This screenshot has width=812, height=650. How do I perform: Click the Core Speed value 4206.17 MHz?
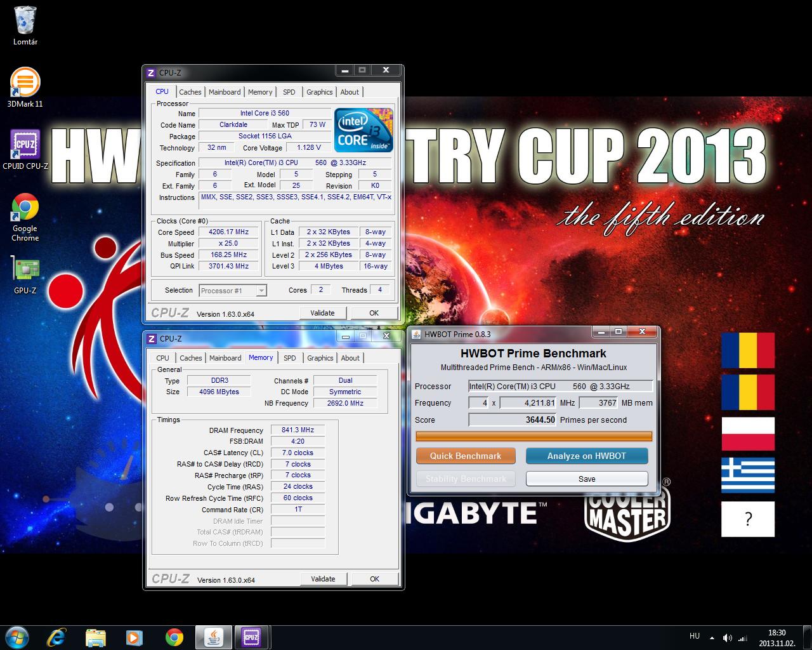(x=228, y=232)
